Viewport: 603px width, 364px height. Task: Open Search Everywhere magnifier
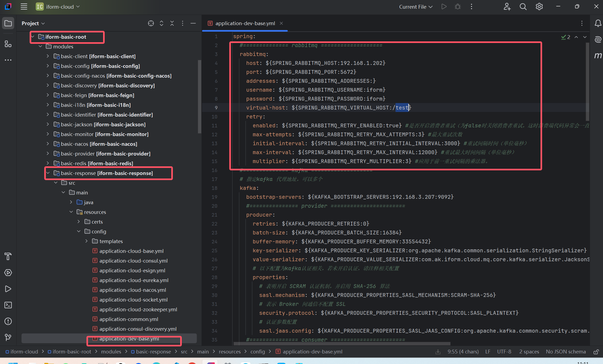(x=523, y=7)
